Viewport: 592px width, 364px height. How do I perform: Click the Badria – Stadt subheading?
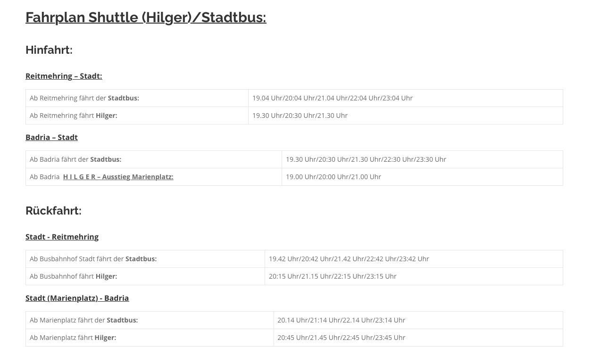click(x=51, y=137)
